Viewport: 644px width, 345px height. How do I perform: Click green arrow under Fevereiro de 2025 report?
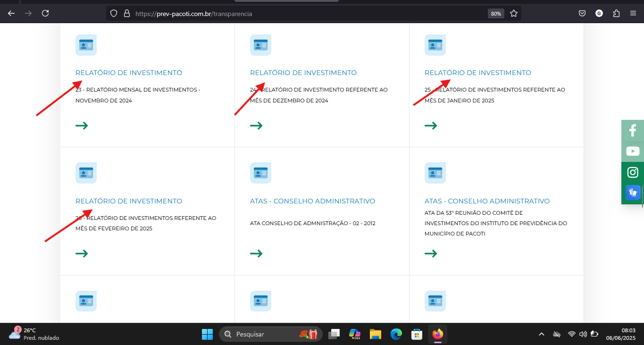coord(82,253)
